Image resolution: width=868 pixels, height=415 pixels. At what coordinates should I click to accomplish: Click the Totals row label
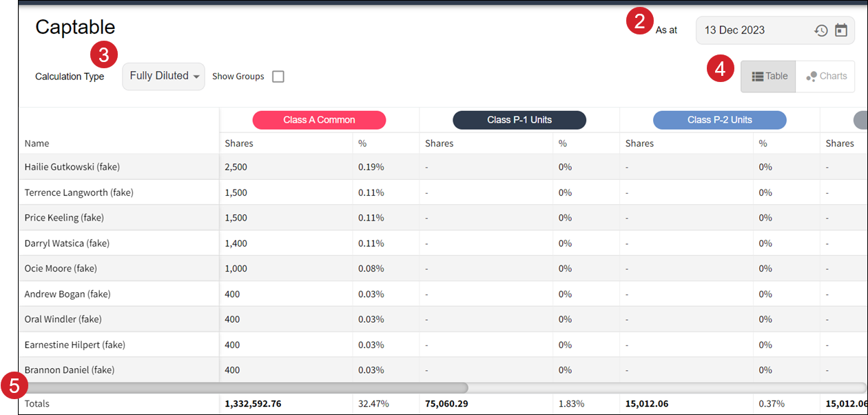tap(37, 403)
